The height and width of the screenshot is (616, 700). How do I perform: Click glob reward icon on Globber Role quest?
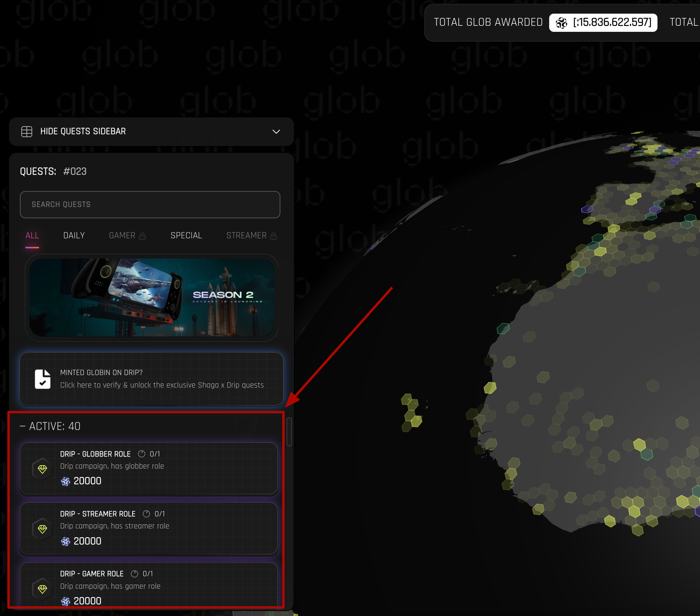click(x=66, y=482)
